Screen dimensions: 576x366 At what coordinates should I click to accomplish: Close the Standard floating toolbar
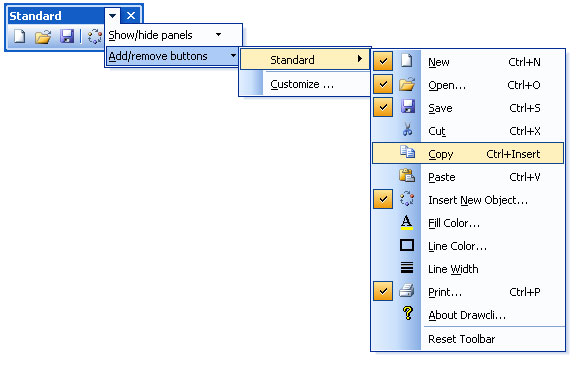tap(131, 16)
